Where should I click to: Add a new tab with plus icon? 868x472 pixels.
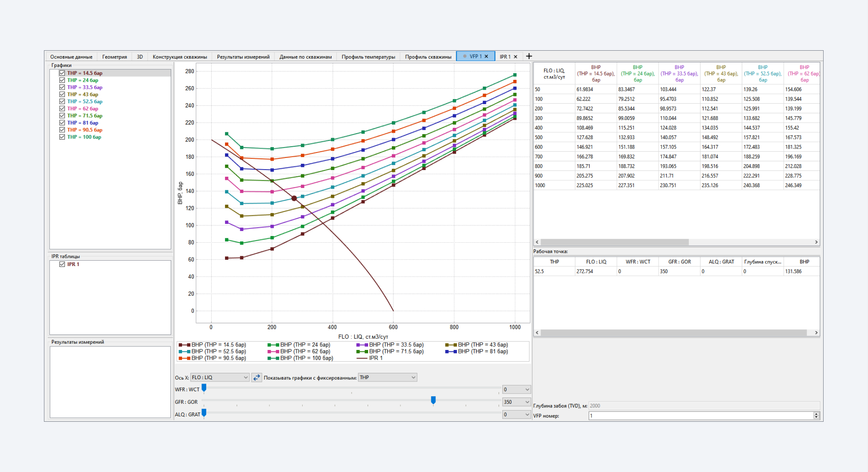tap(529, 56)
